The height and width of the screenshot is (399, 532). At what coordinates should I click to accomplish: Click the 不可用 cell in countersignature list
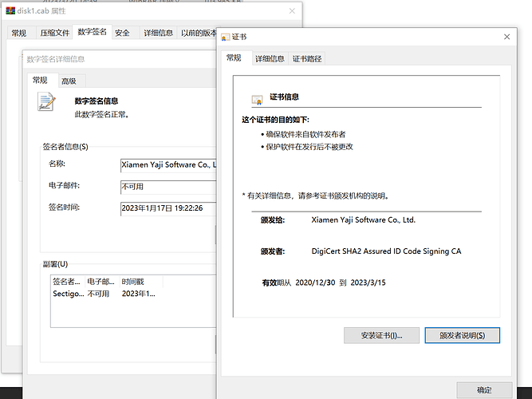(x=98, y=294)
